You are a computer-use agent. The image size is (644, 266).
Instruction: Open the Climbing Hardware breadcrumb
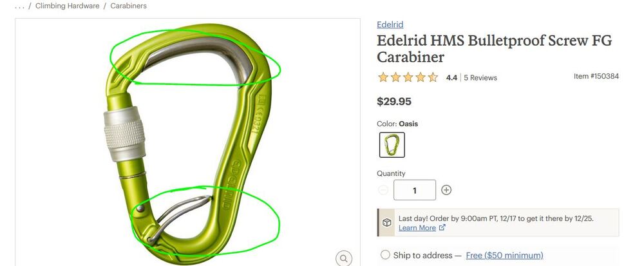68,6
